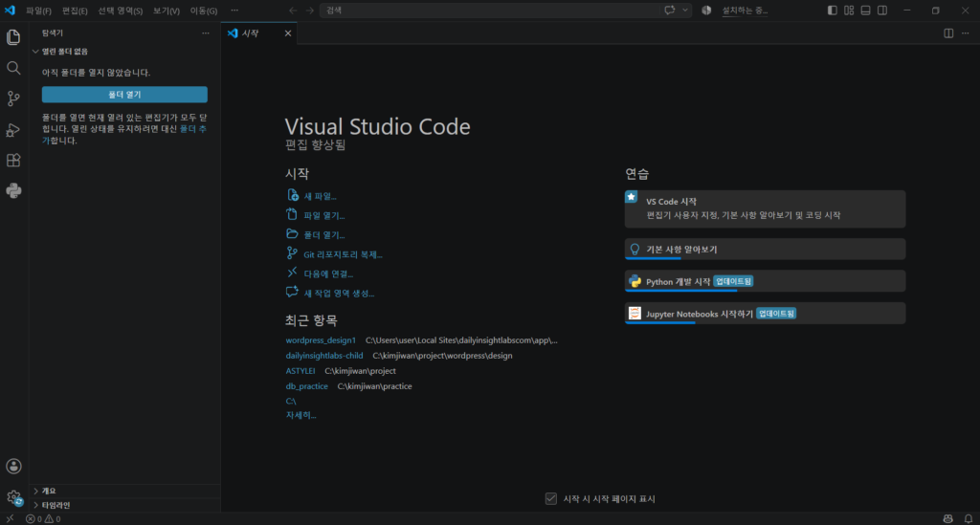Toggle the primary side bar layout icon

(x=832, y=11)
